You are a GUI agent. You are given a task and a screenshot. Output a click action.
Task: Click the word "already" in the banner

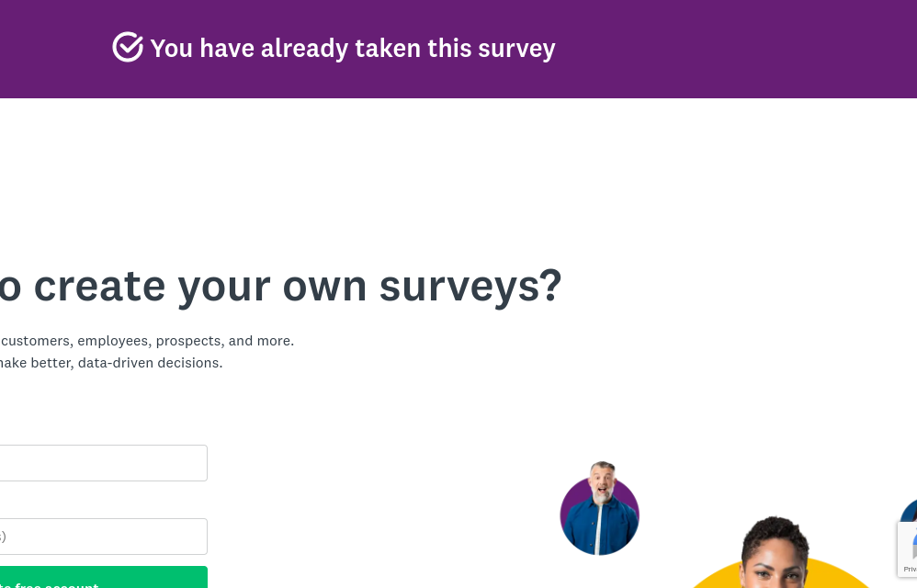(304, 48)
